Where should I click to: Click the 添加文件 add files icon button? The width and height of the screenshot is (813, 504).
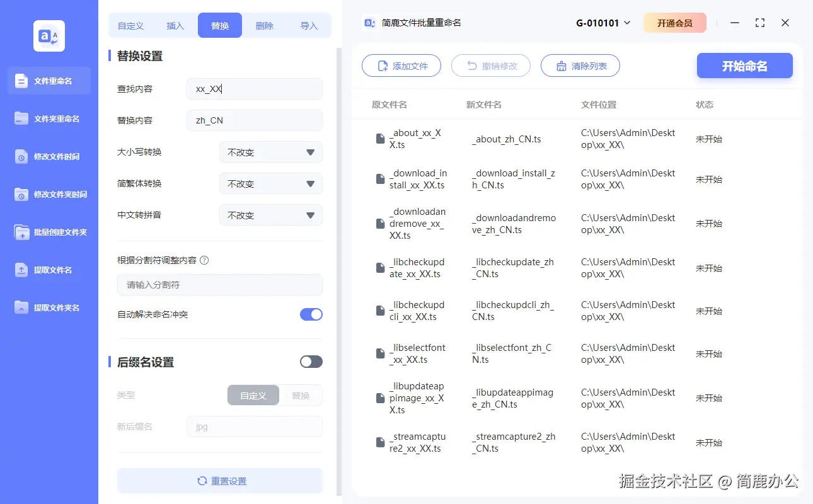pyautogui.click(x=384, y=66)
